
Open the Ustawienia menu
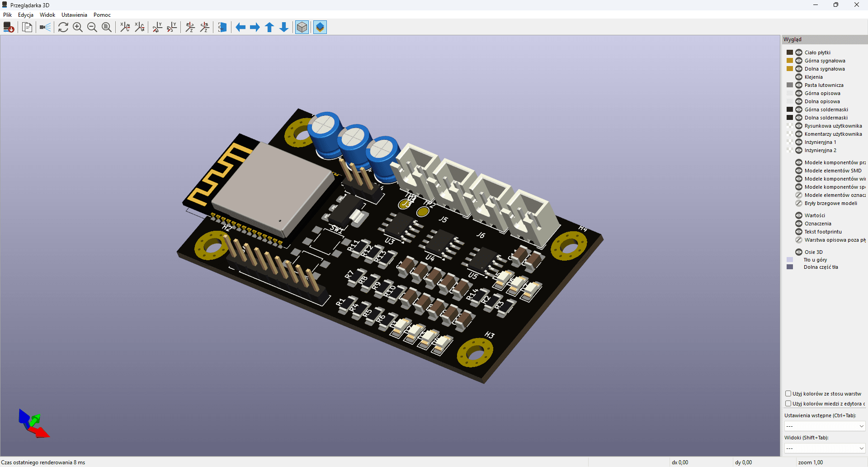[x=74, y=15]
